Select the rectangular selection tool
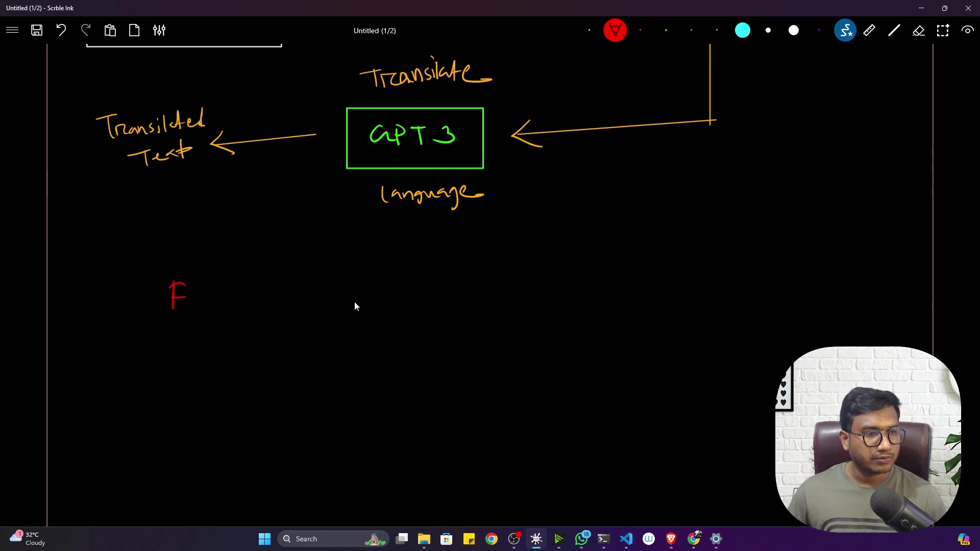Screen dimensions: 980x551 [x=943, y=30]
